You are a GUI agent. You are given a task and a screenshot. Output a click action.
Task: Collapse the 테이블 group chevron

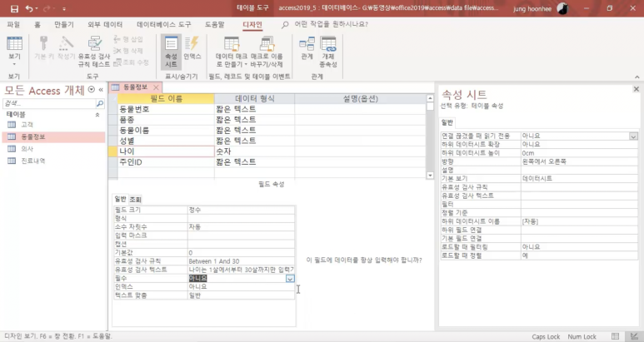97,115
